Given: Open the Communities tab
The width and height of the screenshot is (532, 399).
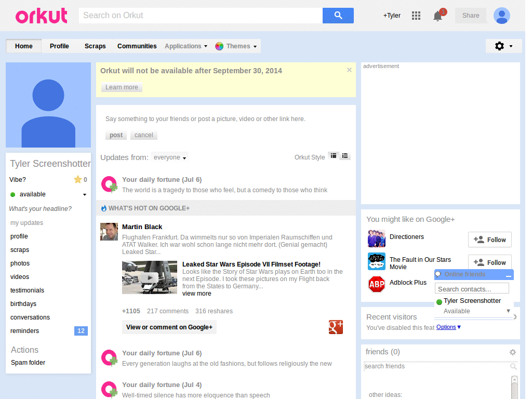Looking at the screenshot, I should point(137,46).
